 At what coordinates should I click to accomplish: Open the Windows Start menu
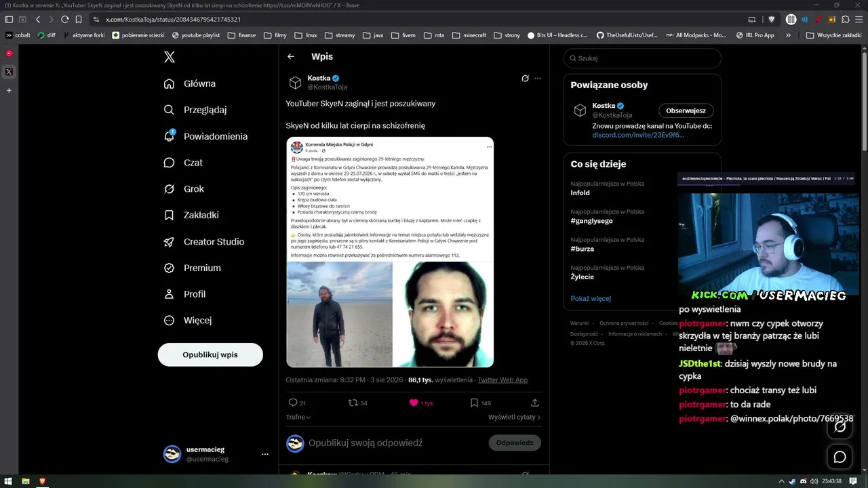click(9, 481)
